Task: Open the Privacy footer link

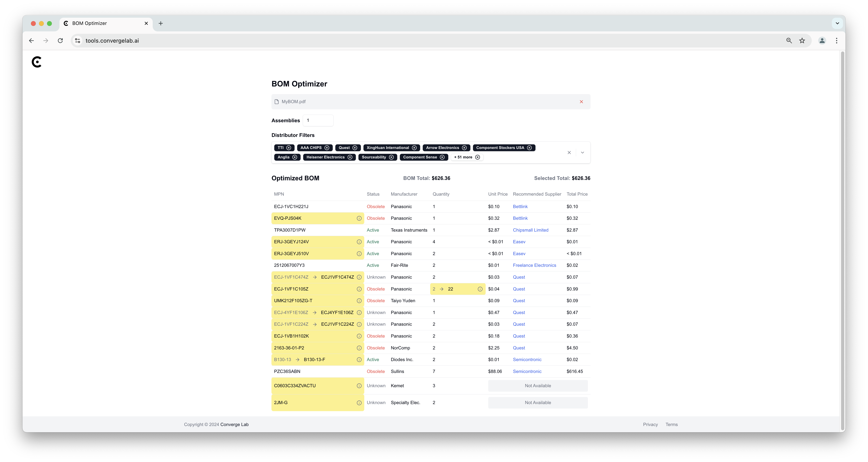Action: pyautogui.click(x=650, y=425)
